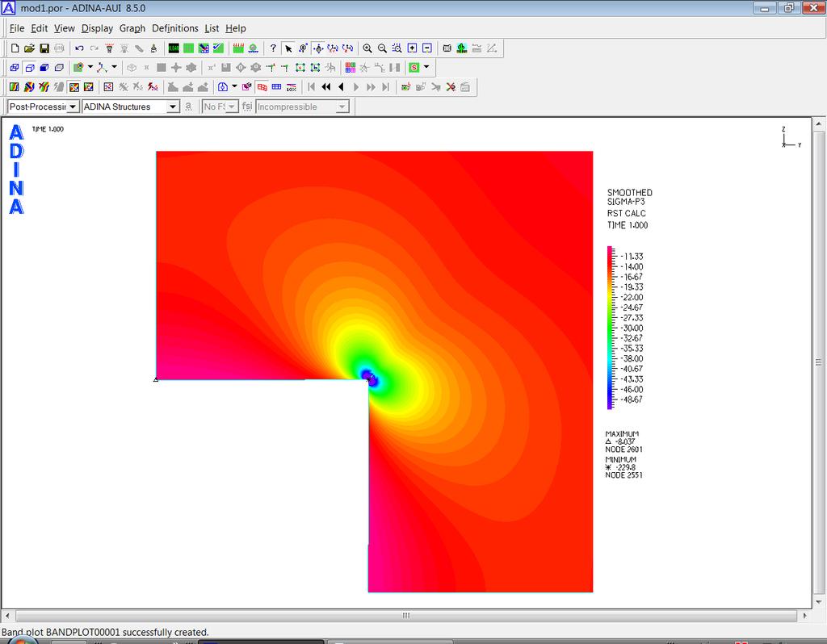Open the Definitions menu
Viewport: 827px width, 644px height.
click(x=175, y=28)
